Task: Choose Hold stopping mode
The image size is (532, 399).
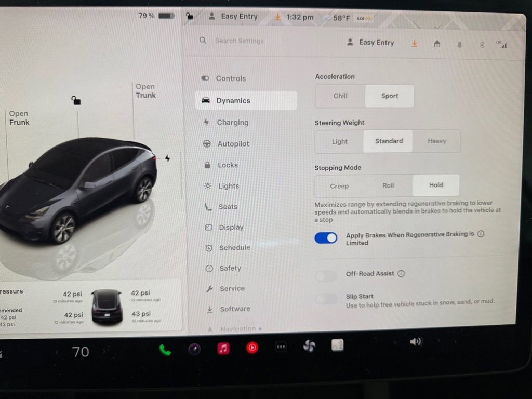Action: click(436, 185)
